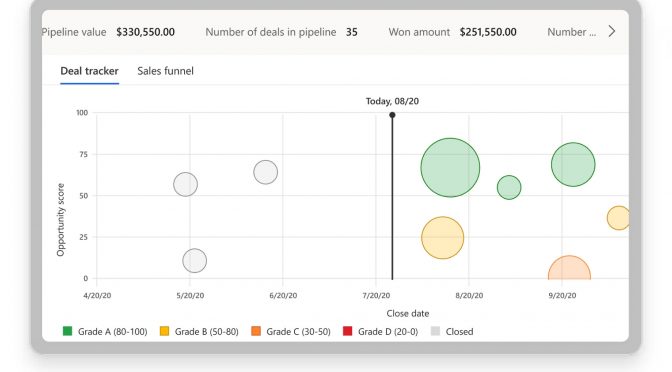Screen dimensions: 672x372
Task: Select the Deal tracker tab
Action: tap(89, 71)
